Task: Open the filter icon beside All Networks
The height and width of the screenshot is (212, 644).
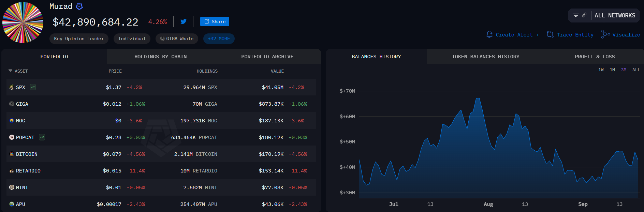Action: point(576,15)
